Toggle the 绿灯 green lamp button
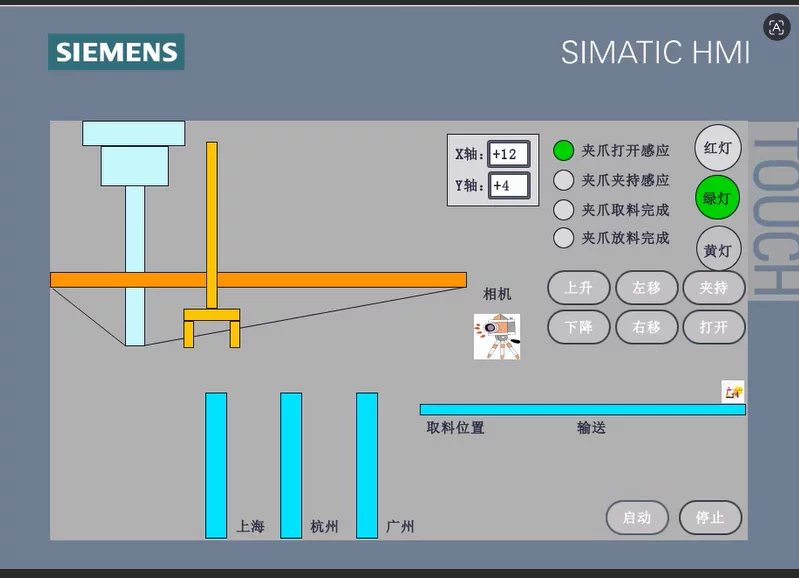The height and width of the screenshot is (578, 799). coord(717,198)
